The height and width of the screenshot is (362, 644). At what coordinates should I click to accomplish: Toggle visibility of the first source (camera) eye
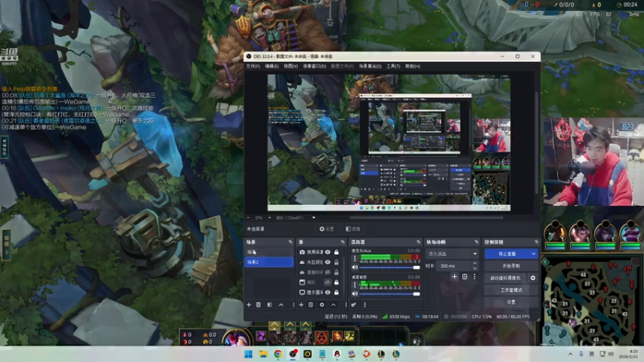tap(328, 252)
